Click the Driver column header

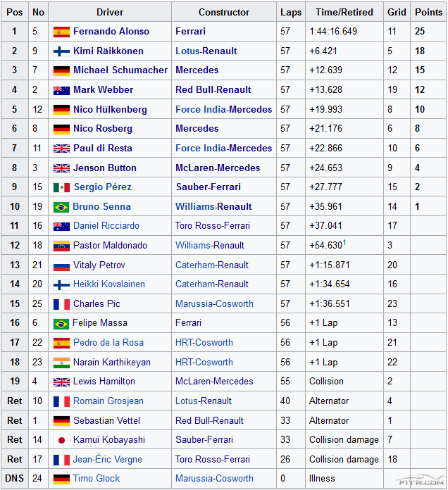110,12
